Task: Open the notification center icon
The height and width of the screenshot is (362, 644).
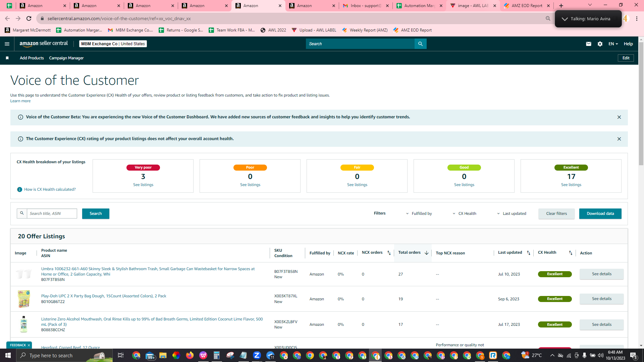Action: [x=634, y=355]
